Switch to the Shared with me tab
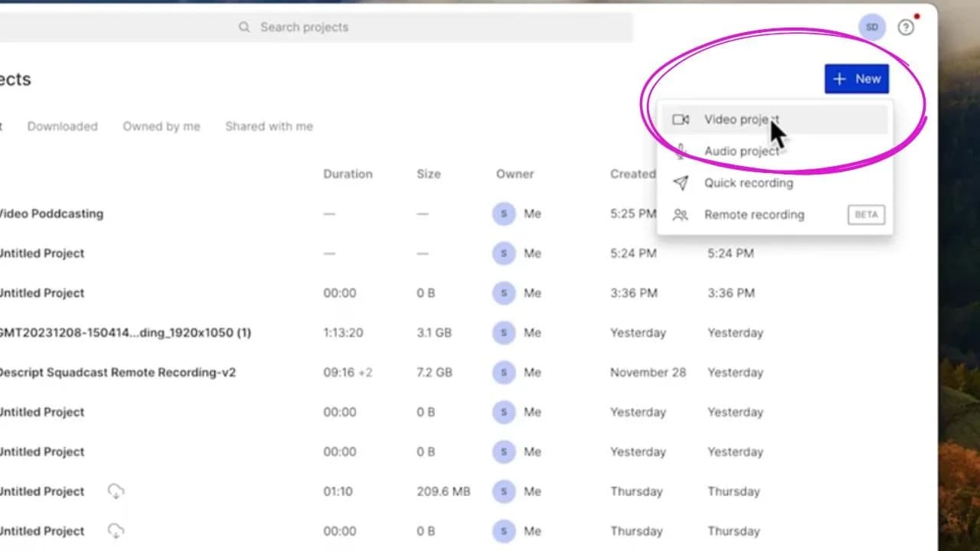Screen dimensions: 980x551 click(x=269, y=126)
